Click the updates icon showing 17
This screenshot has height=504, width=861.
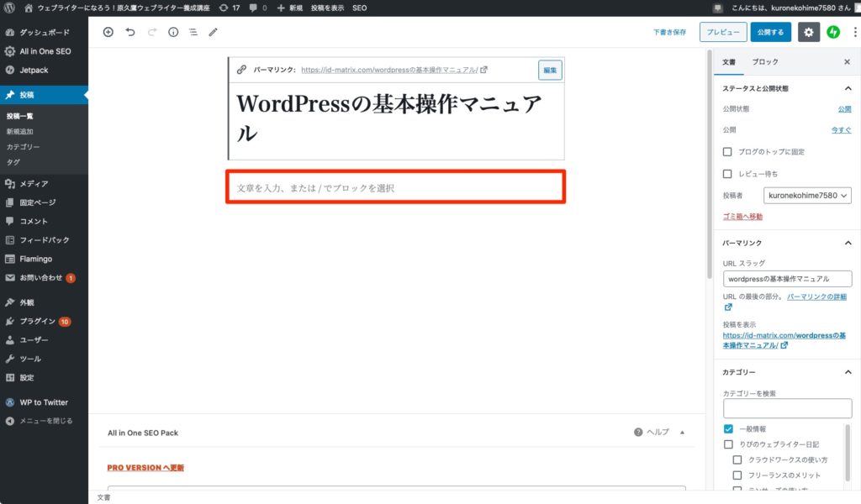[x=230, y=8]
